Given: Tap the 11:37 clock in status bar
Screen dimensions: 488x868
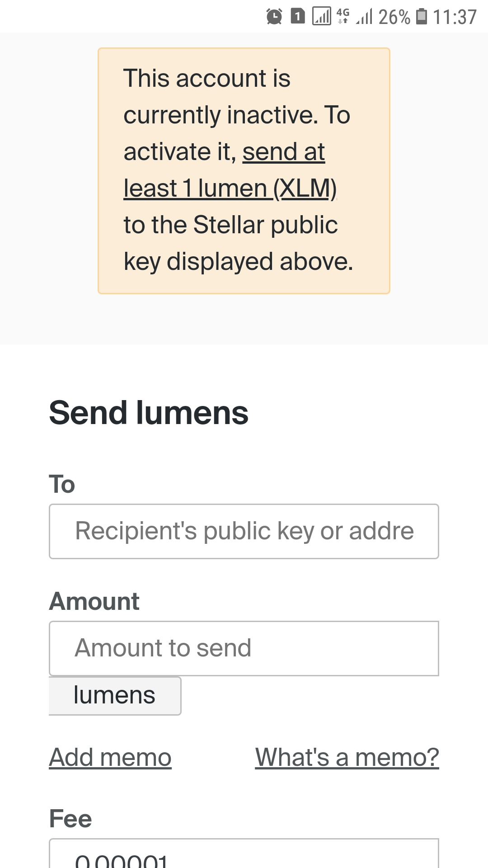Looking at the screenshot, I should coord(455,17).
